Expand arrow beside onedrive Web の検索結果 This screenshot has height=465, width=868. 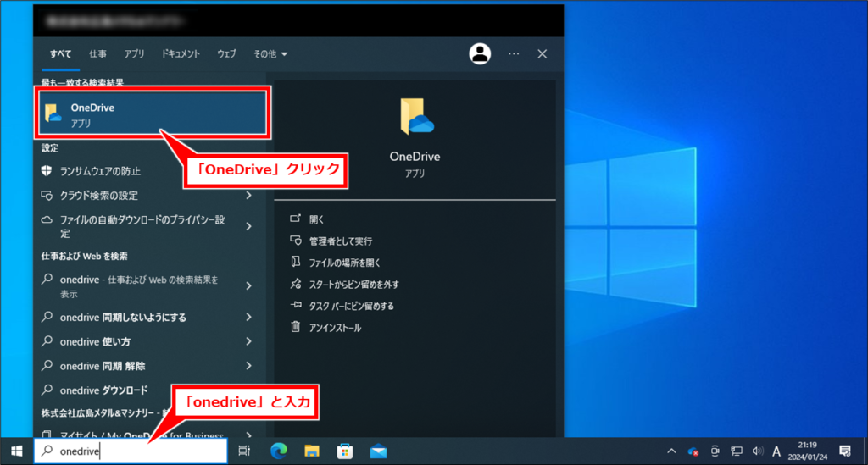click(249, 285)
